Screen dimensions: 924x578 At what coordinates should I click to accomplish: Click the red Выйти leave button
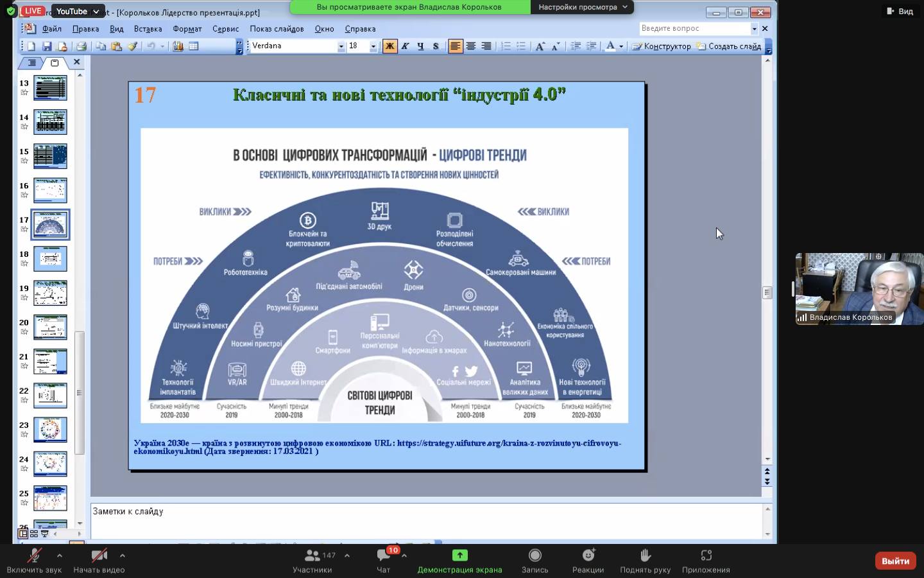pos(895,561)
